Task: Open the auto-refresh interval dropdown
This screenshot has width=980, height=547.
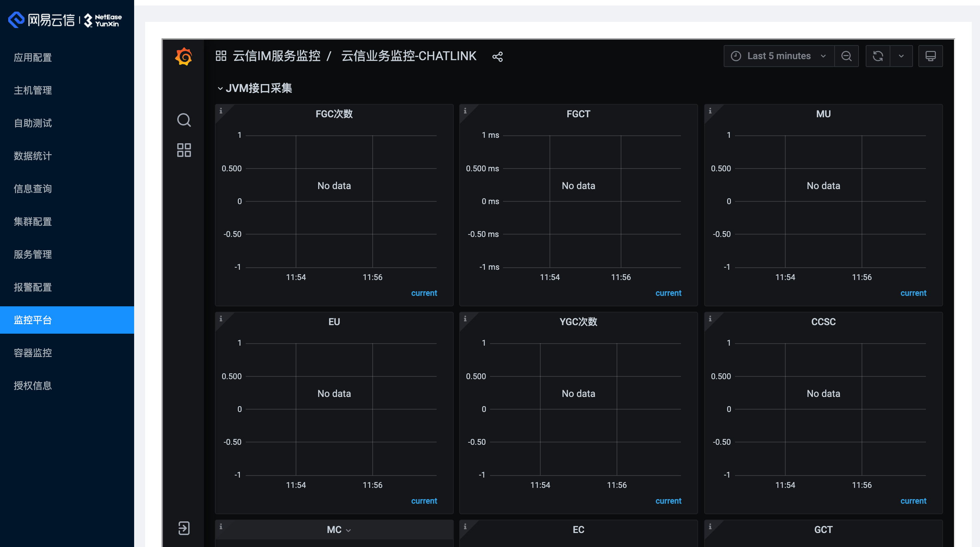Action: click(x=902, y=56)
